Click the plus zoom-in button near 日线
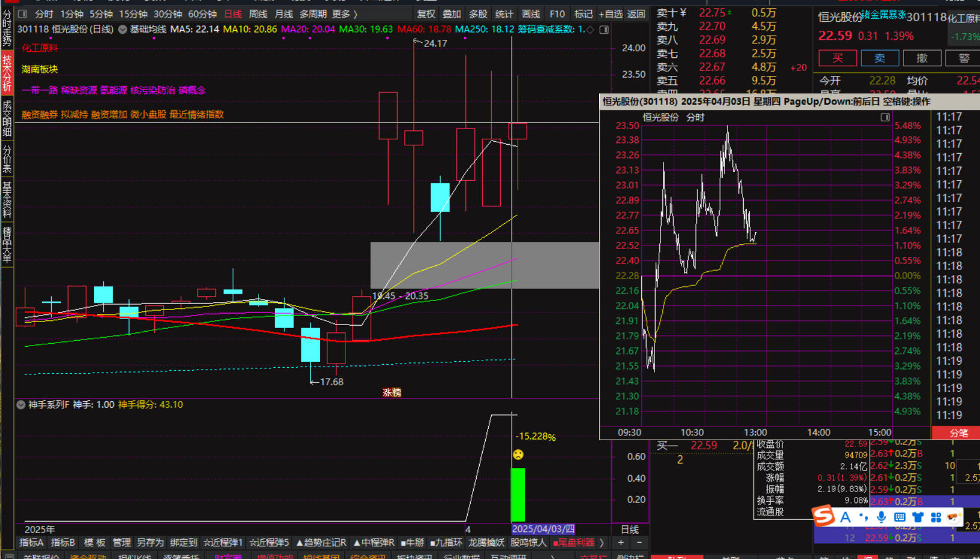 (x=621, y=543)
